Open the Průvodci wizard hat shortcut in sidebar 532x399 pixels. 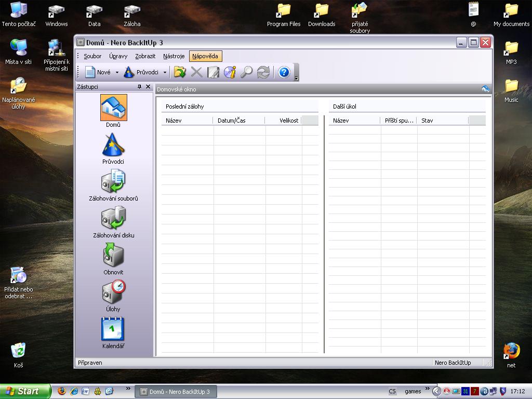(x=113, y=149)
